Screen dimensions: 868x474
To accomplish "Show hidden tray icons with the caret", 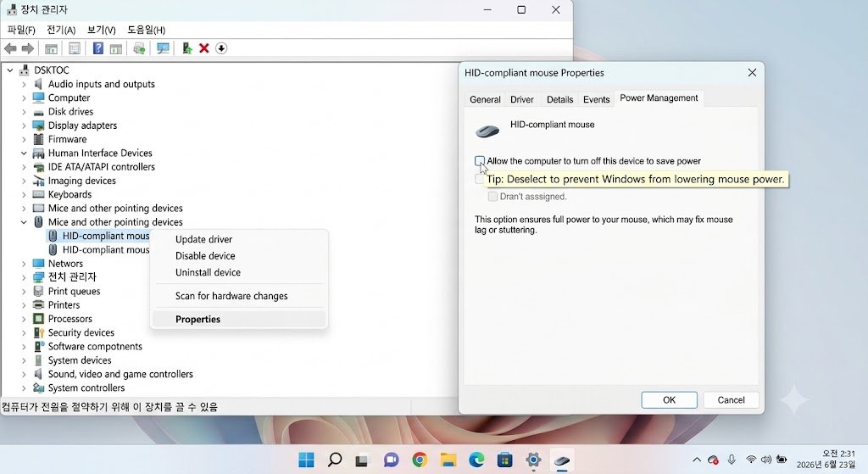I will 697,460.
